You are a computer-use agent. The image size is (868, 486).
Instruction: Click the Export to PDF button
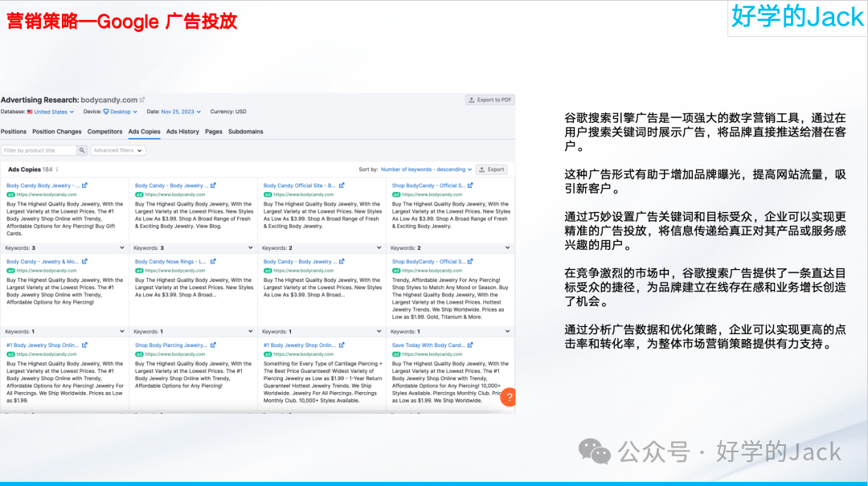(x=491, y=101)
